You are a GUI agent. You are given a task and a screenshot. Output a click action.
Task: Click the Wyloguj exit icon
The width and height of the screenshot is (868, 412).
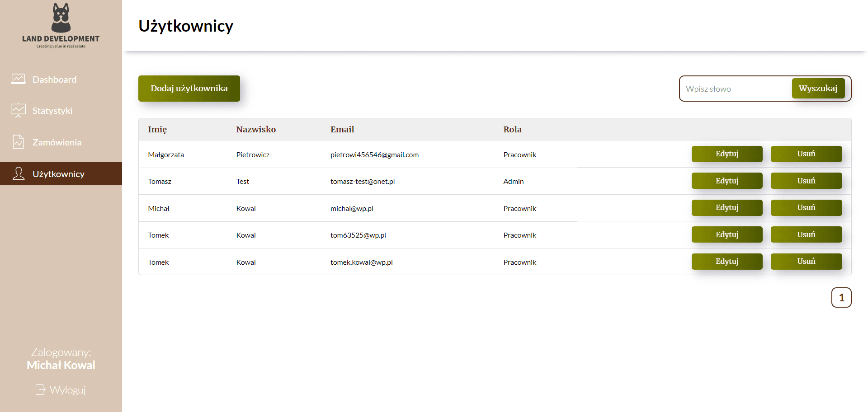40,389
